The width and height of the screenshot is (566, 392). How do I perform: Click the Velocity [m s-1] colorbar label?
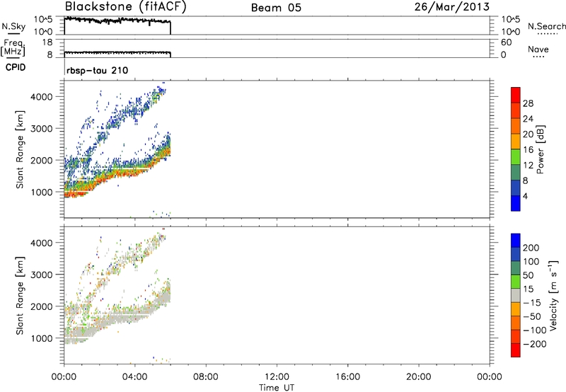click(553, 295)
